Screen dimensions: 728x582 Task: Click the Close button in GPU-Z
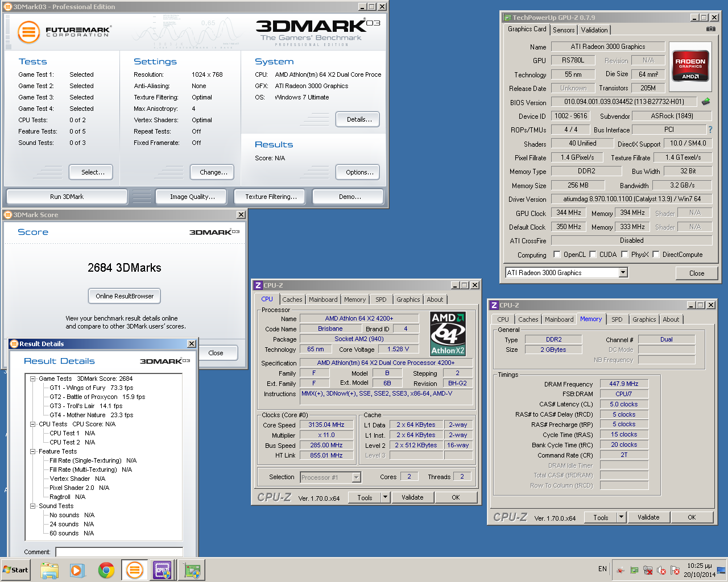point(697,273)
